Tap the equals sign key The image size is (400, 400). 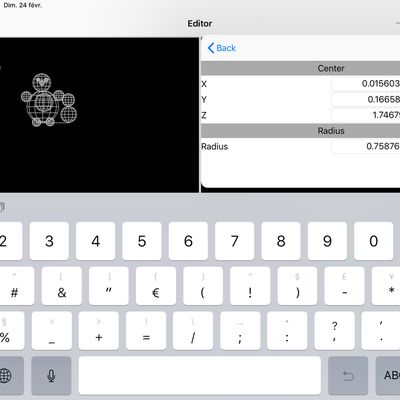[x=146, y=331]
